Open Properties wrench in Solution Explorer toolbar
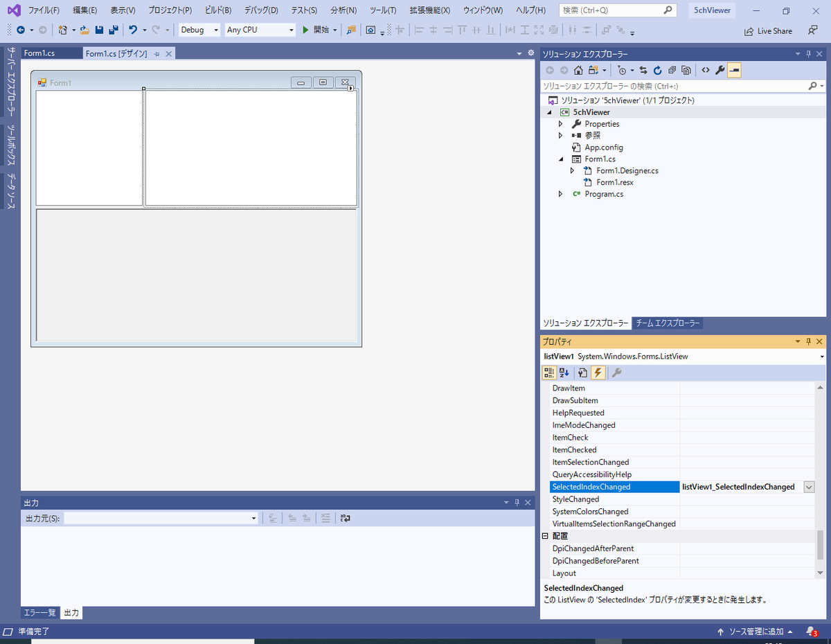Viewport: 831px width, 644px height. click(720, 70)
